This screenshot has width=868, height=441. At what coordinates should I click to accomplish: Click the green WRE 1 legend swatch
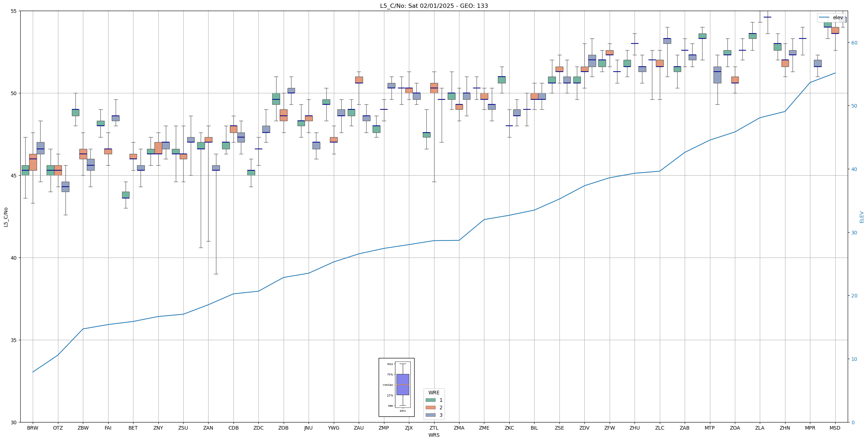430,400
